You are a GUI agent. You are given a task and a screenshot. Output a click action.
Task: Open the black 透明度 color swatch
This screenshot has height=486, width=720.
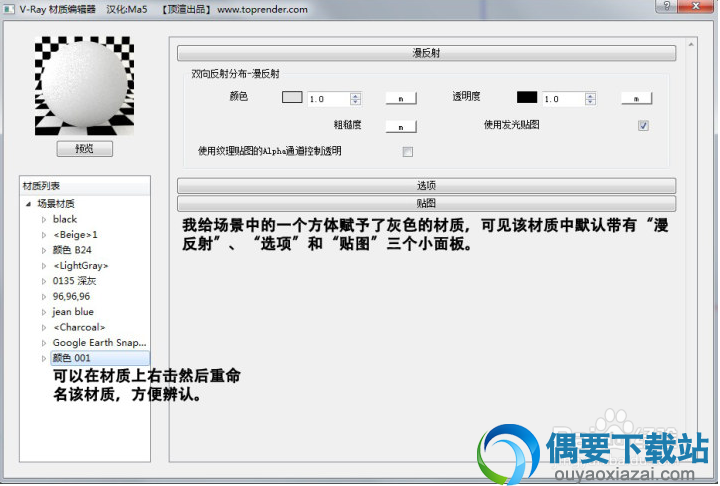click(527, 97)
